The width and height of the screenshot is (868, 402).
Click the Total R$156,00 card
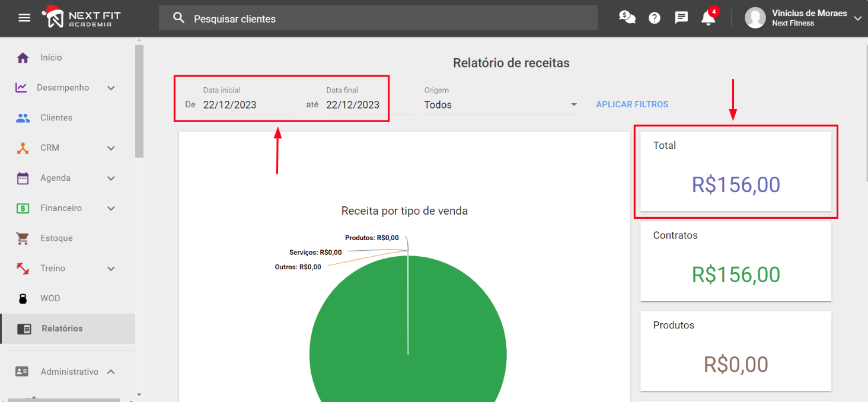click(736, 171)
